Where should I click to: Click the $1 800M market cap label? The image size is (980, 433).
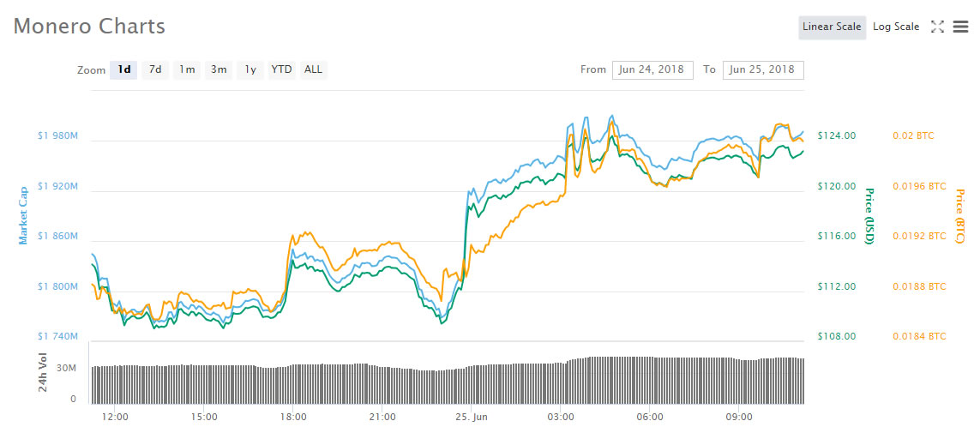pos(57,286)
